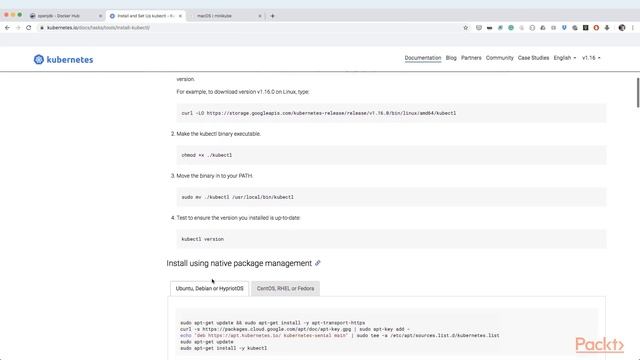
Task: Click 'Move the binary in to your PATH' text
Action: (215, 176)
